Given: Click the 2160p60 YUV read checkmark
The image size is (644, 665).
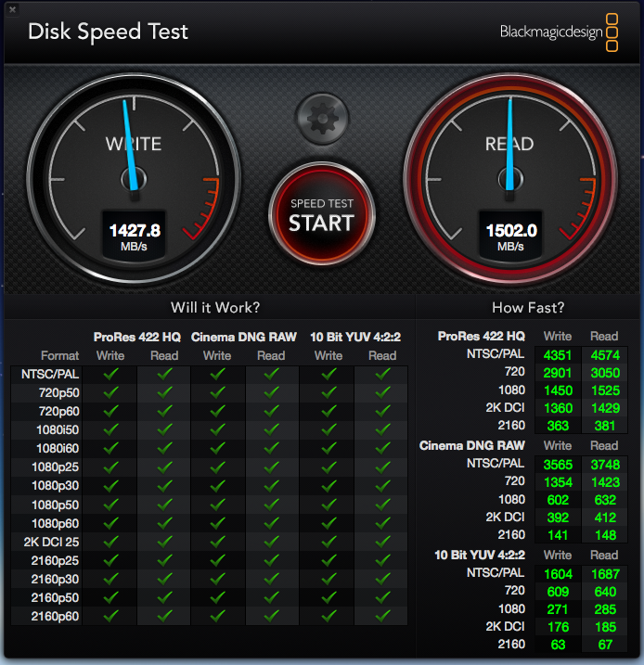Looking at the screenshot, I should [x=382, y=616].
